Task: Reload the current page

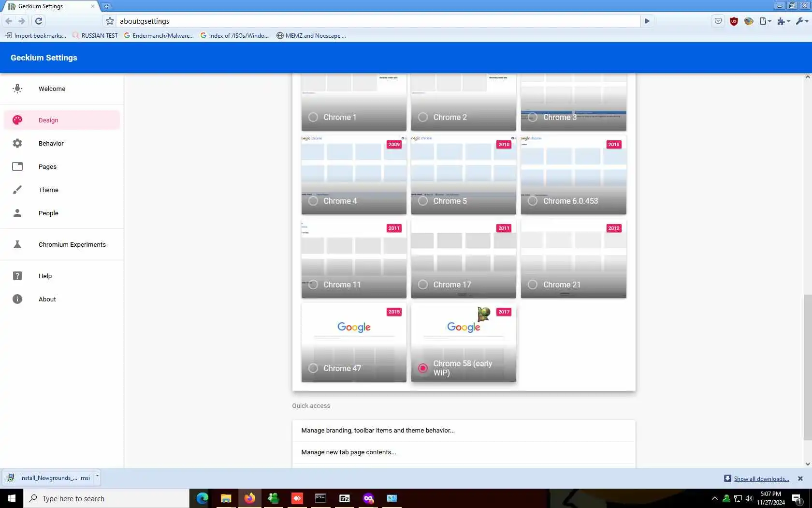Action: tap(39, 21)
